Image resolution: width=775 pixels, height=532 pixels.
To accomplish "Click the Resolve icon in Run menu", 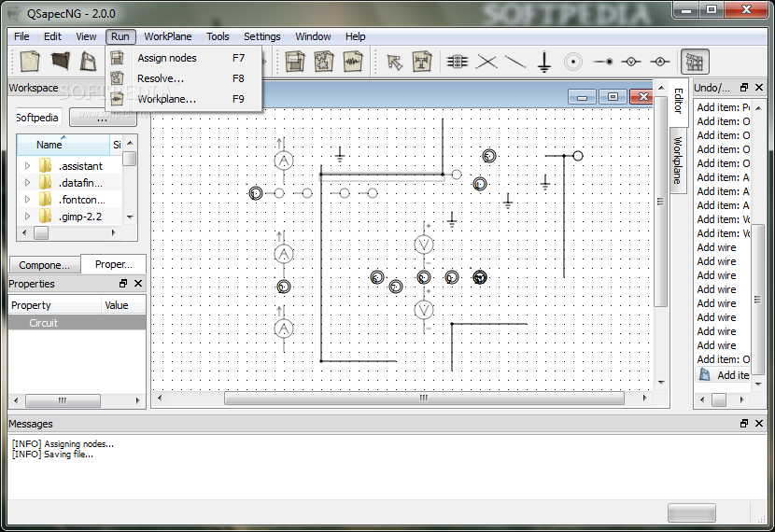I will tap(117, 78).
